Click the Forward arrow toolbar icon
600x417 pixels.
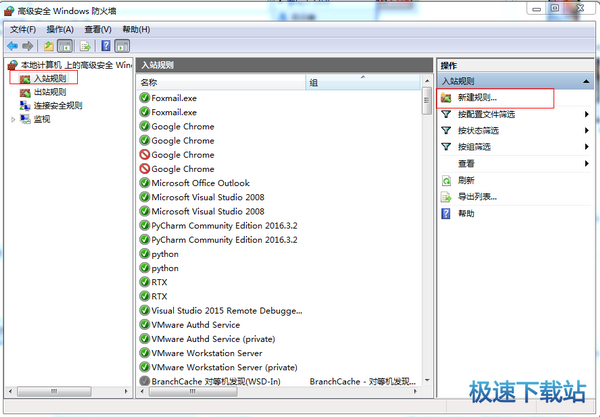click(x=27, y=46)
